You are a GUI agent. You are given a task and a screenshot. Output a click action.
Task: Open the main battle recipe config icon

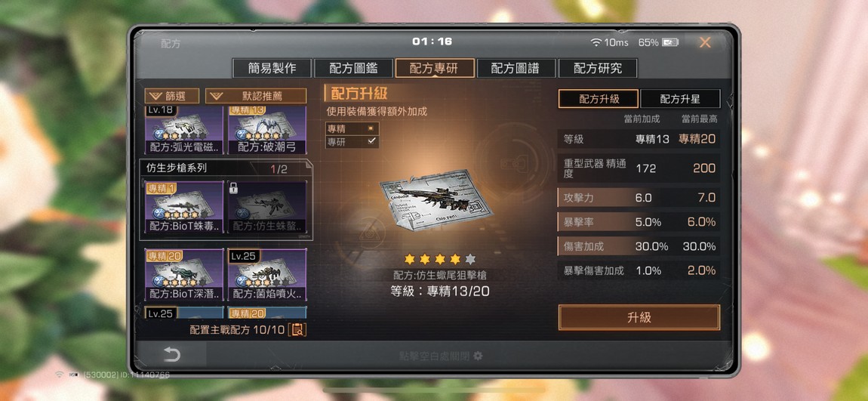pyautogui.click(x=298, y=329)
